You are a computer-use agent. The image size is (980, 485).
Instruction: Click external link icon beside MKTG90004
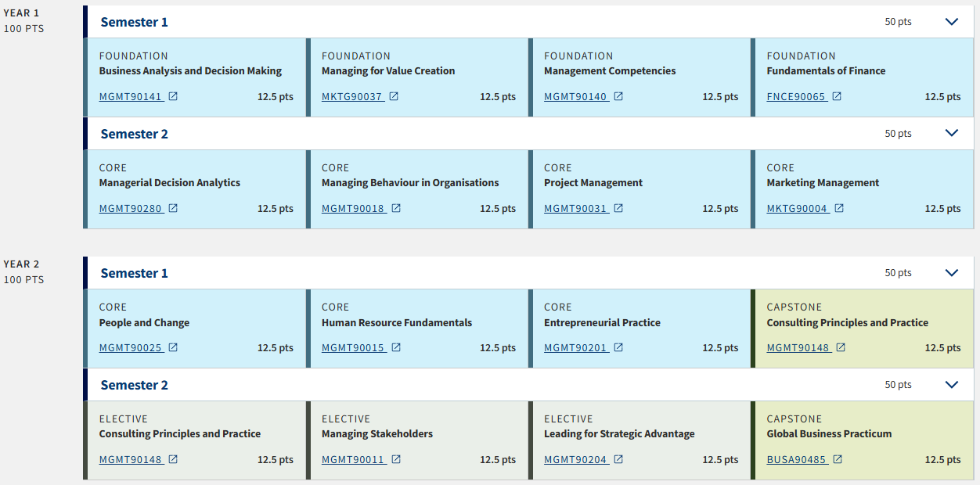[839, 209]
